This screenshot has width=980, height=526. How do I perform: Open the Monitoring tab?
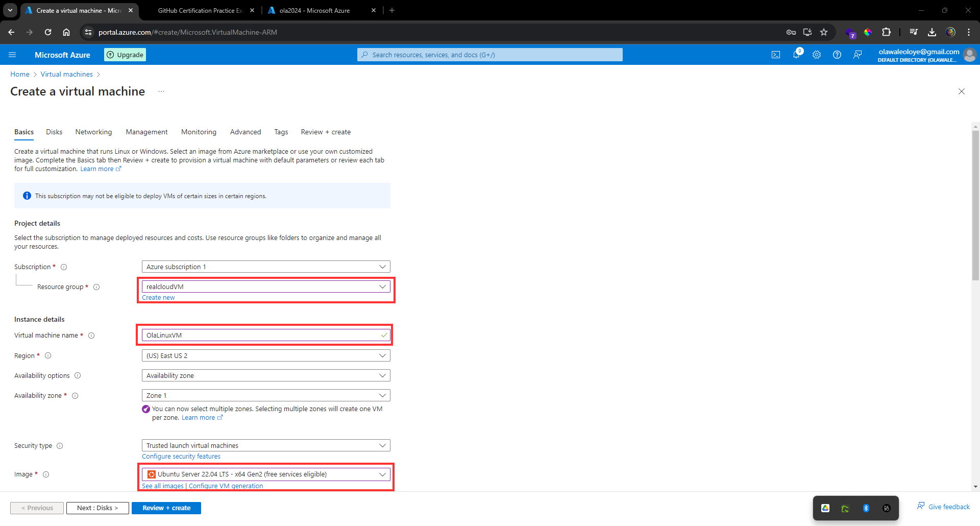coord(199,132)
